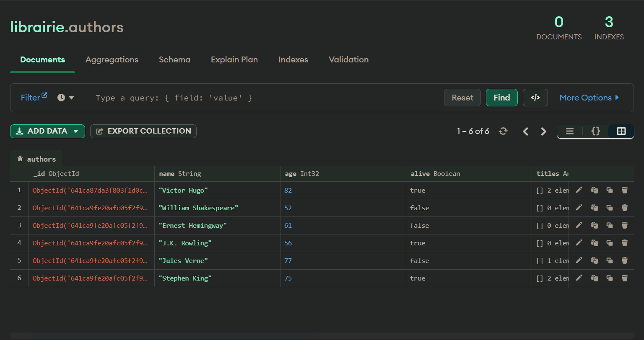644x340 pixels.
Task: Copy the J.K. Rowling document
Action: tap(594, 243)
